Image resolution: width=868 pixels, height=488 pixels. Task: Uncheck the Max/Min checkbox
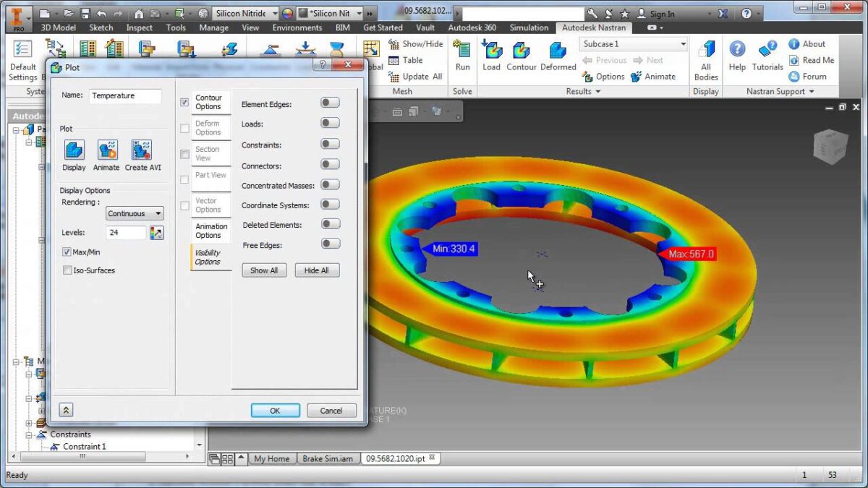[67, 252]
